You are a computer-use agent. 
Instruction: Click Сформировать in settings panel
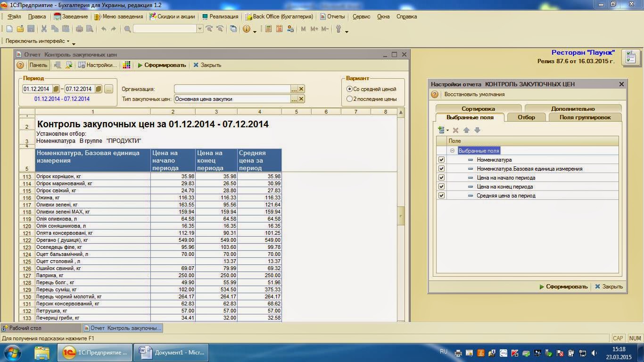click(563, 287)
